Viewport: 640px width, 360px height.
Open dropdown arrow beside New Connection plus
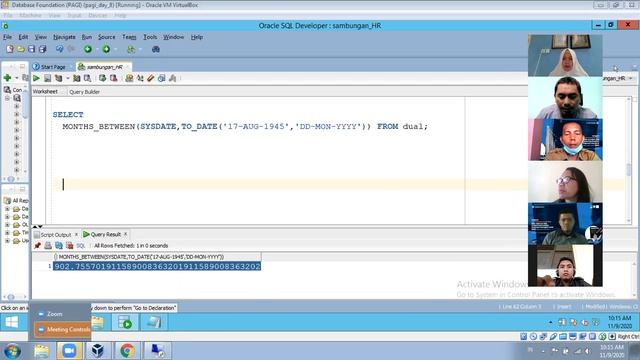click(x=17, y=78)
